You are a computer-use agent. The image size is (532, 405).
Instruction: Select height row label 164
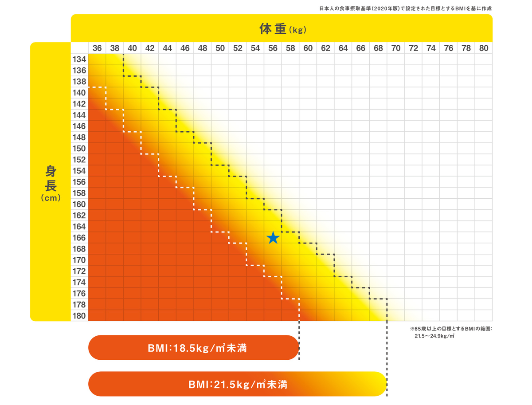[79, 226]
